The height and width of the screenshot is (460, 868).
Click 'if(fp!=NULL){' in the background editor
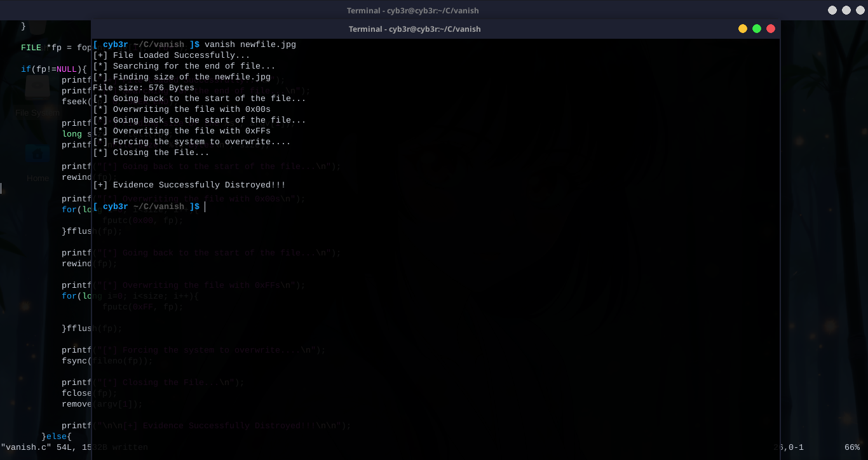(x=54, y=69)
